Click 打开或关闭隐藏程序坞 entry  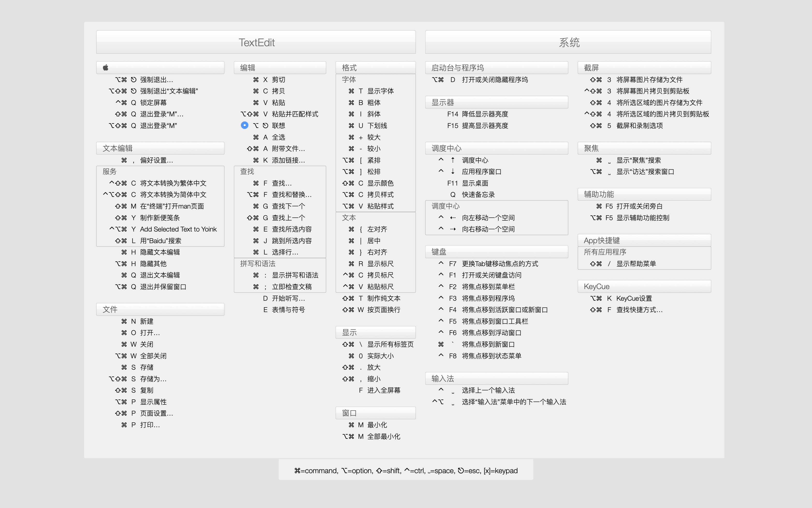pos(480,80)
